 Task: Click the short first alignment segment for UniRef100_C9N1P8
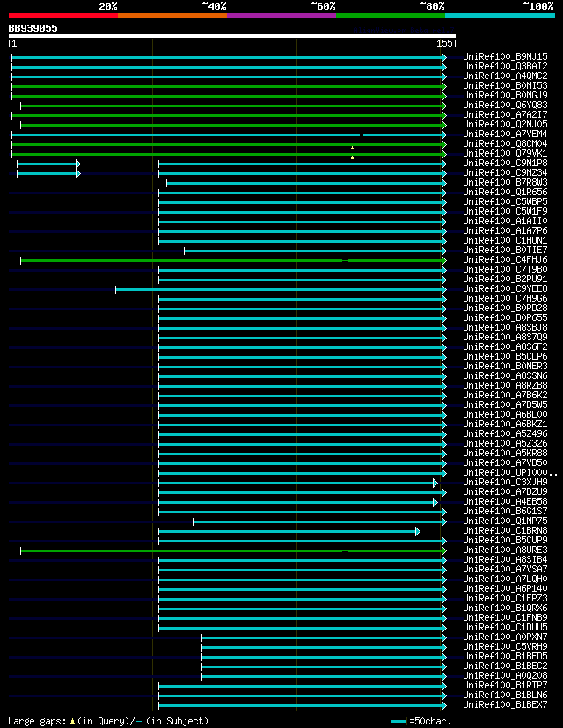coord(48,164)
